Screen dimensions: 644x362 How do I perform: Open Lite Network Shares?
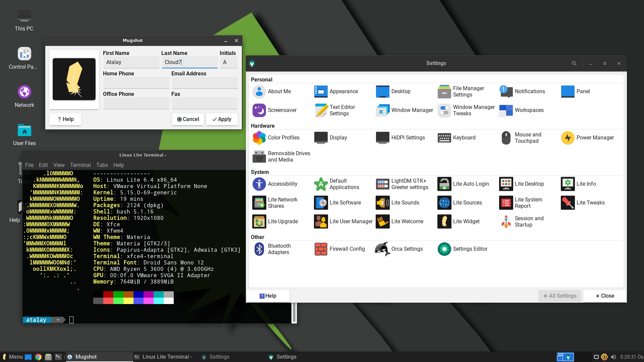click(x=275, y=203)
